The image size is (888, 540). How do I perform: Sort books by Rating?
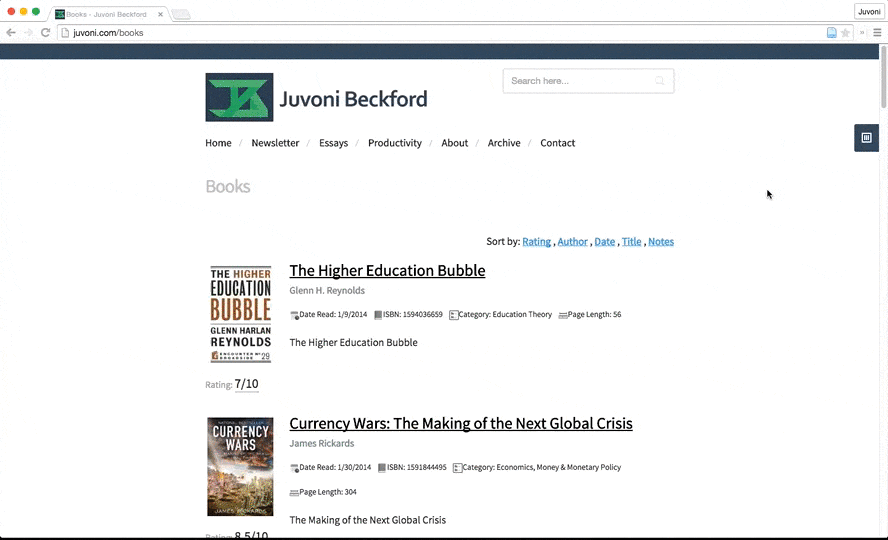pos(536,242)
